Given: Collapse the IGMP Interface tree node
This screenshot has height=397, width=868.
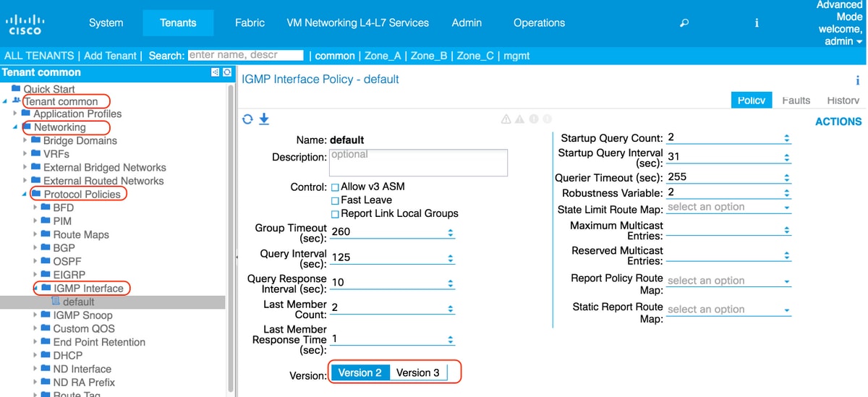Looking at the screenshot, I should (35, 289).
